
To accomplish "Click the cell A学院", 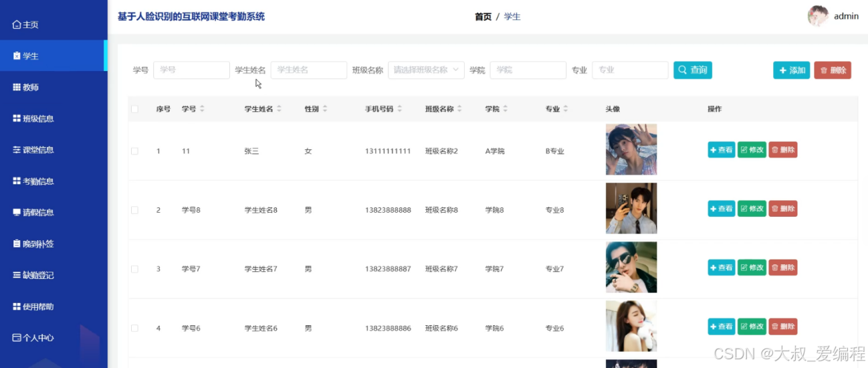I will tap(495, 151).
